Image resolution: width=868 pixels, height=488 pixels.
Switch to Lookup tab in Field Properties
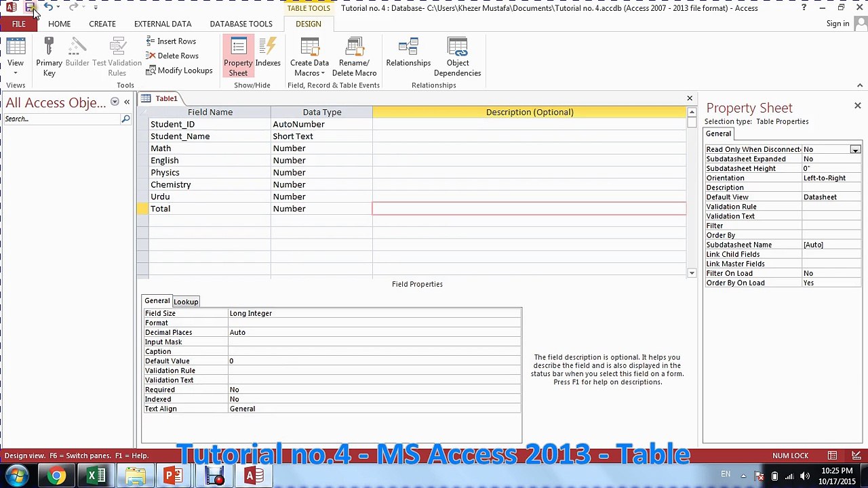click(x=186, y=302)
